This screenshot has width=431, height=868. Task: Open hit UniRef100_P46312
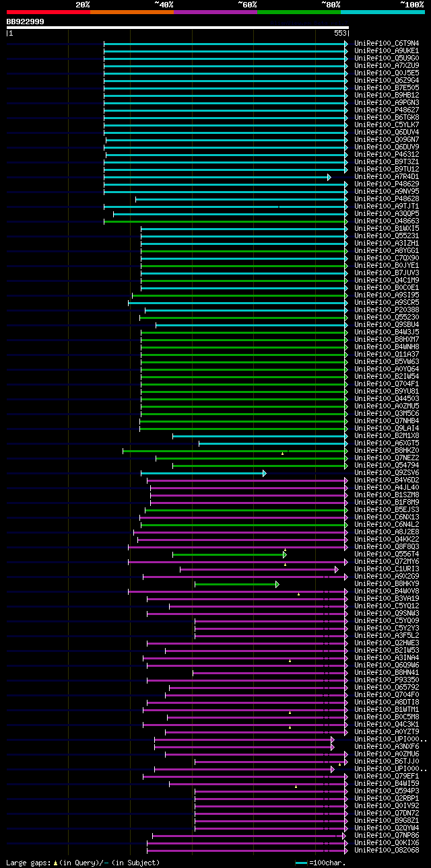pos(387,154)
